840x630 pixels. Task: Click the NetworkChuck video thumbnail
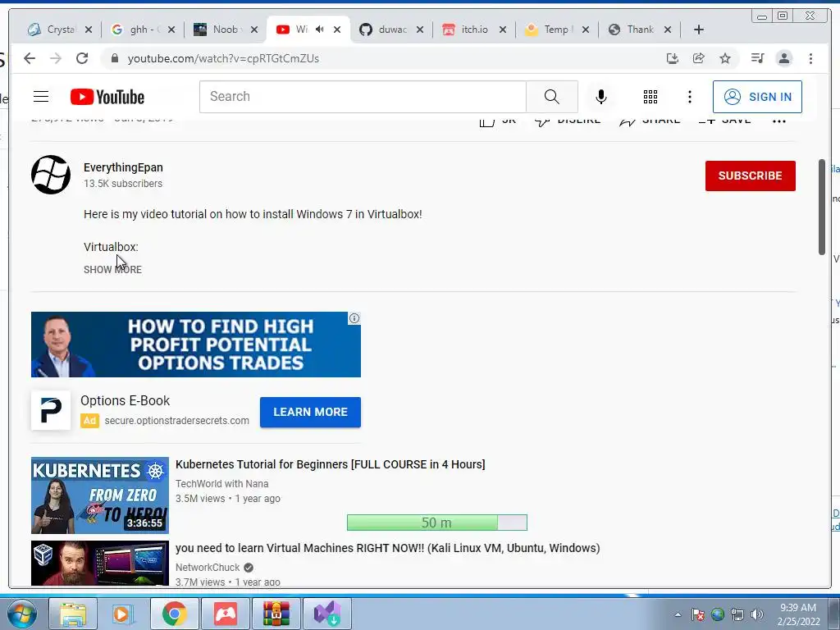point(99,563)
